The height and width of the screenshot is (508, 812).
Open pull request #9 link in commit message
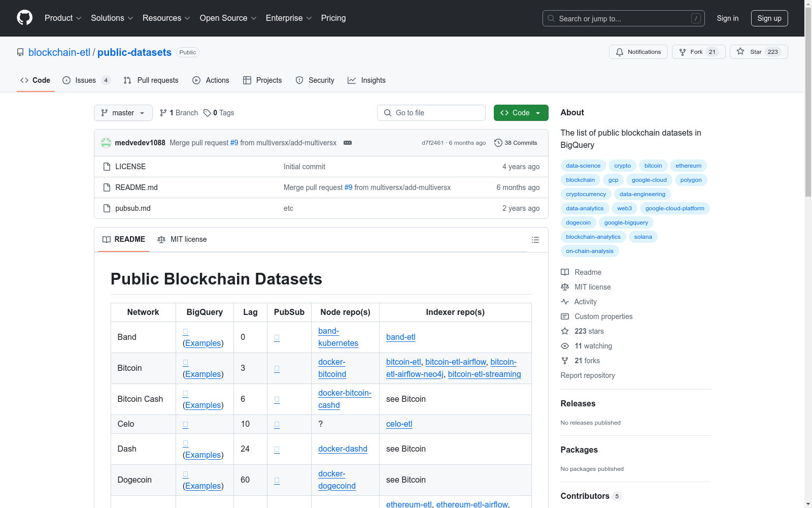tap(234, 143)
